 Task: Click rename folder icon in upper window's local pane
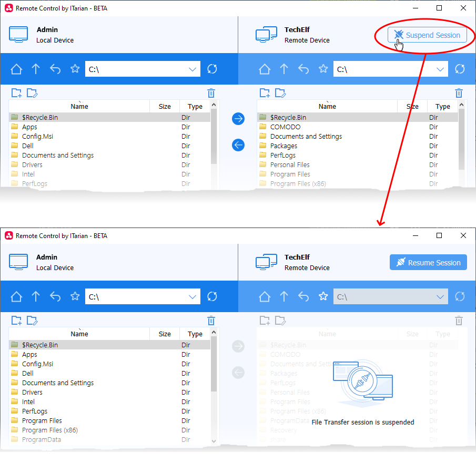click(x=32, y=93)
